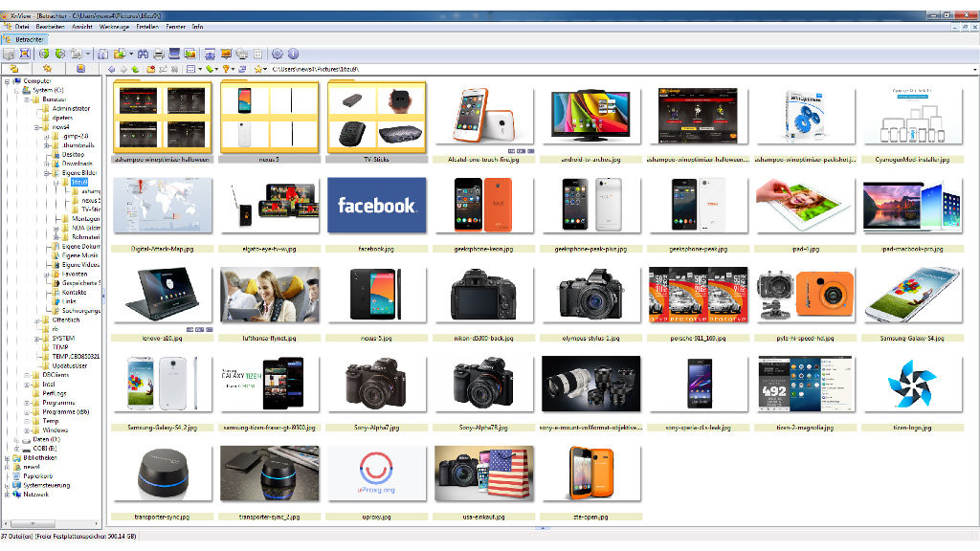980x551 pixels.
Task: Collapse the Eigene Bilder tree node
Action: [x=46, y=173]
